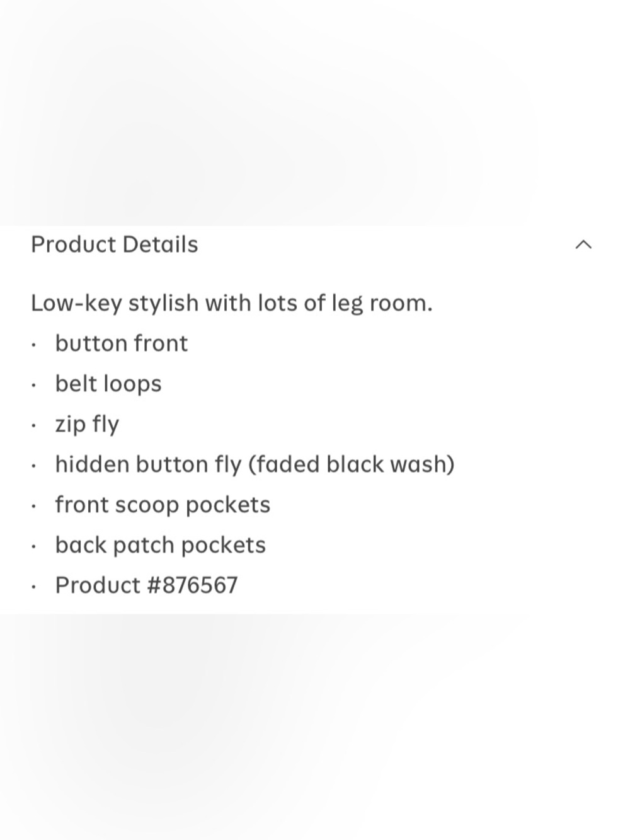Click the 'hidden button fly' text
This screenshot has width=630, height=840.
(149, 464)
